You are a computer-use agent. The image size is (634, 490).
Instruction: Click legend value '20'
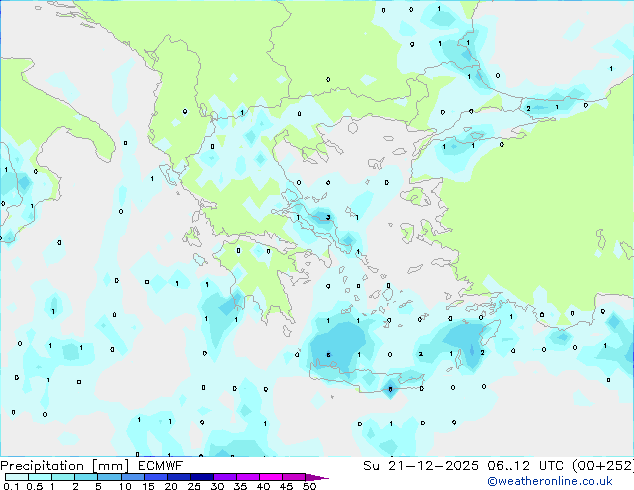click(171, 486)
